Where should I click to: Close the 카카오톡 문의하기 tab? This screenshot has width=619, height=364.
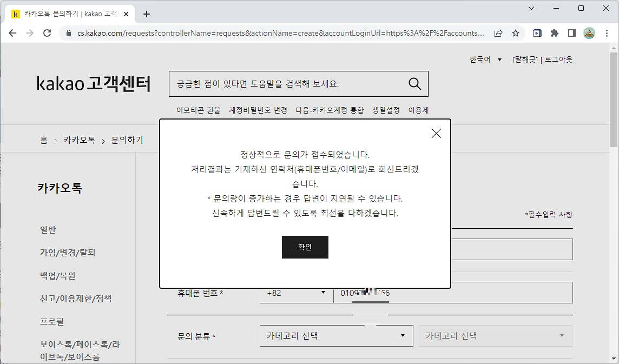click(x=126, y=14)
